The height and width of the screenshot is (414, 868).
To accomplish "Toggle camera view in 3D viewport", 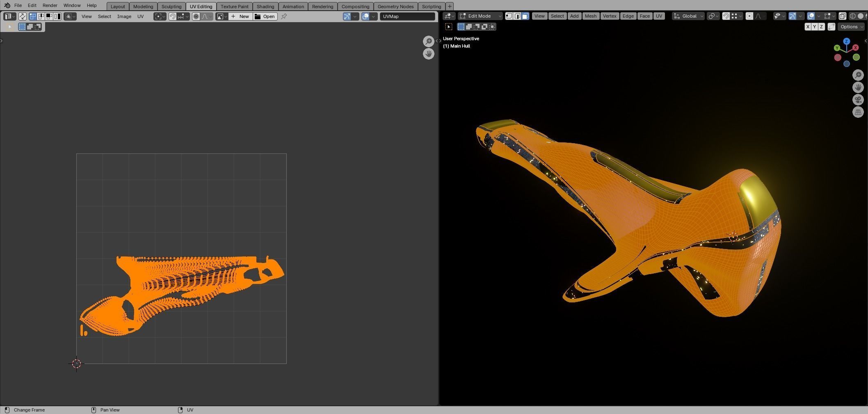I will (x=858, y=100).
